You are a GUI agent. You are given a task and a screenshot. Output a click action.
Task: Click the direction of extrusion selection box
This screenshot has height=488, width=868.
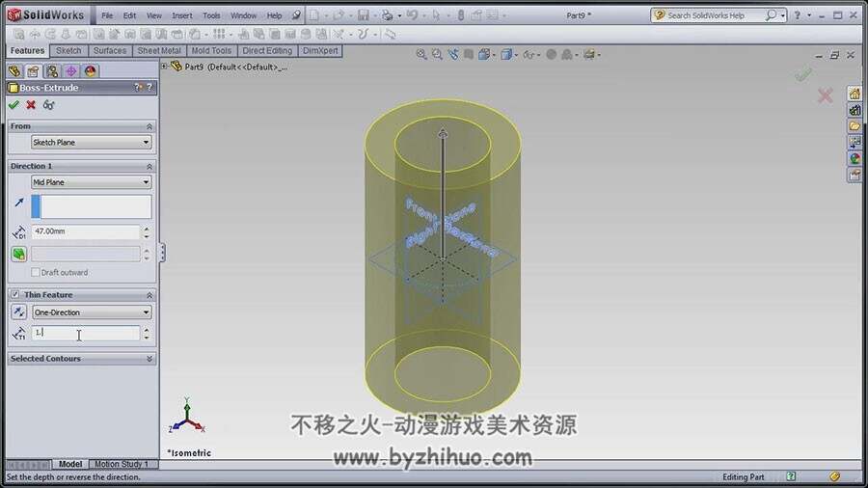pyautogui.click(x=91, y=206)
